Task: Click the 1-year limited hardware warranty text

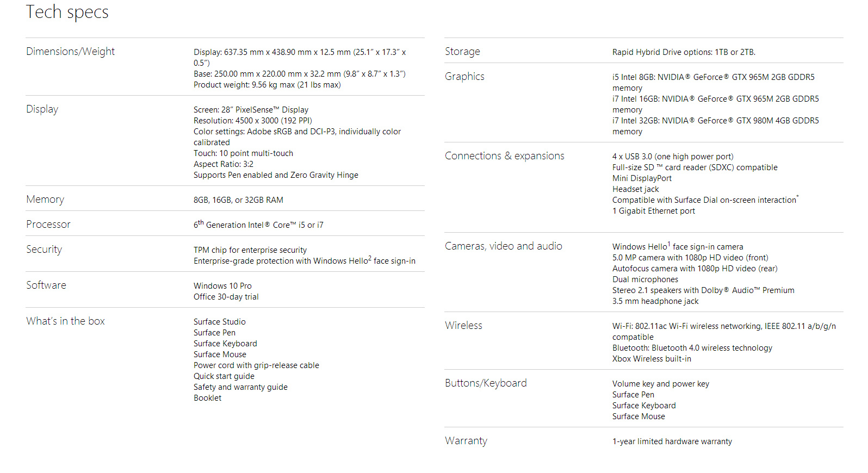Action: point(672,441)
